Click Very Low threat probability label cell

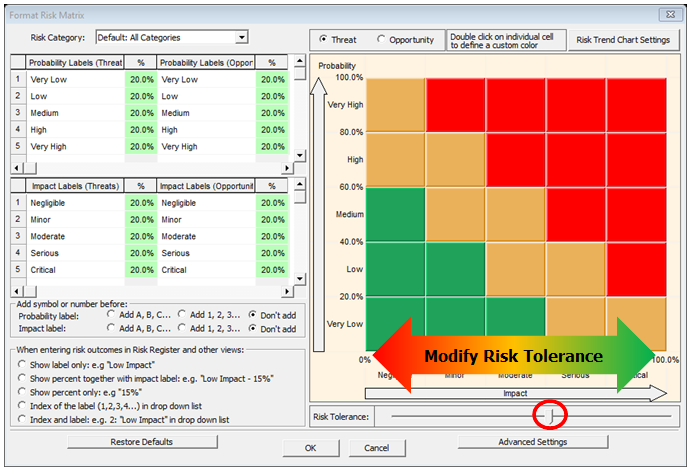(75, 79)
